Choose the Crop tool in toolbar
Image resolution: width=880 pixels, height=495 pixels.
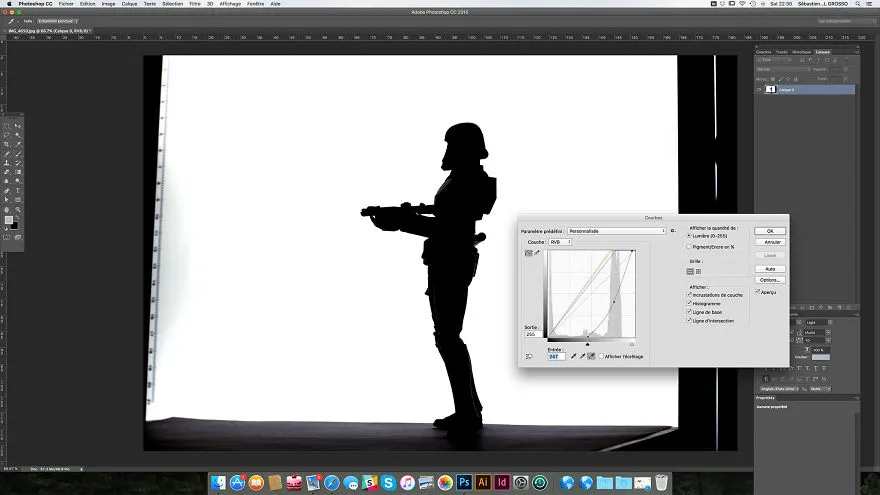pos(7,144)
